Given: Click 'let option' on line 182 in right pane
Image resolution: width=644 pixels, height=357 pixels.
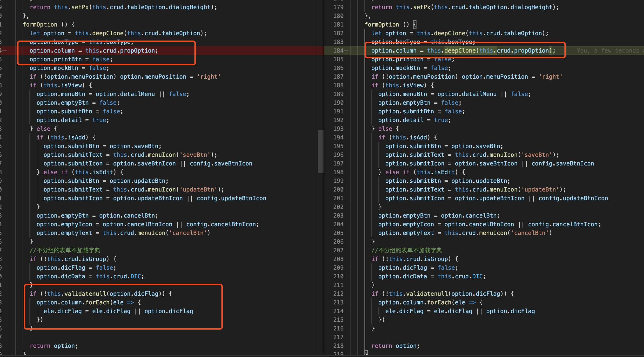Looking at the screenshot, I should [x=389, y=33].
